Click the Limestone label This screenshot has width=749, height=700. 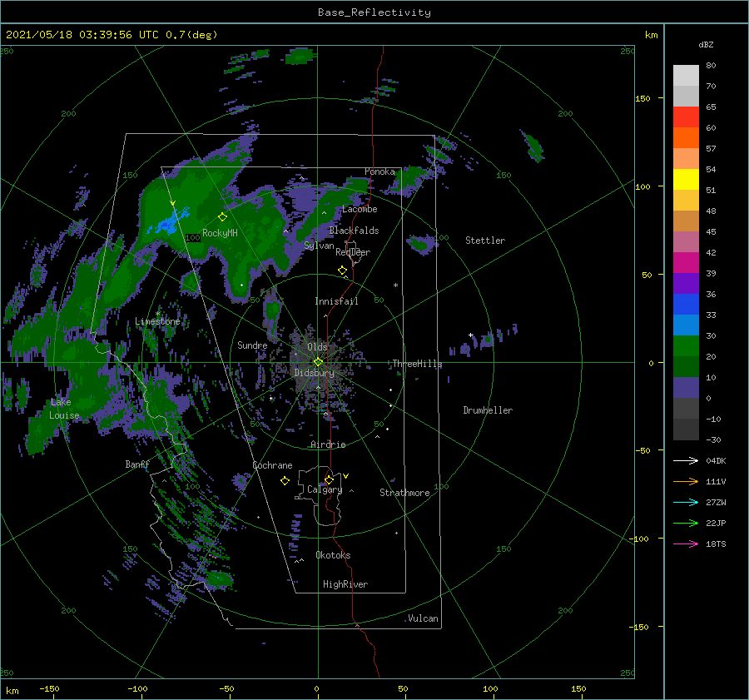point(157,321)
